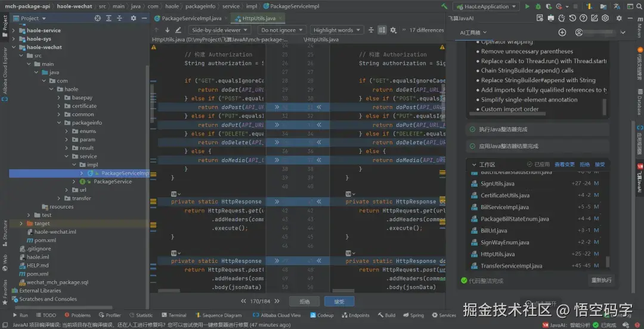Click locate-in-tree target icon in Project panel
Viewport: 644px width, 329px height.
(98, 18)
